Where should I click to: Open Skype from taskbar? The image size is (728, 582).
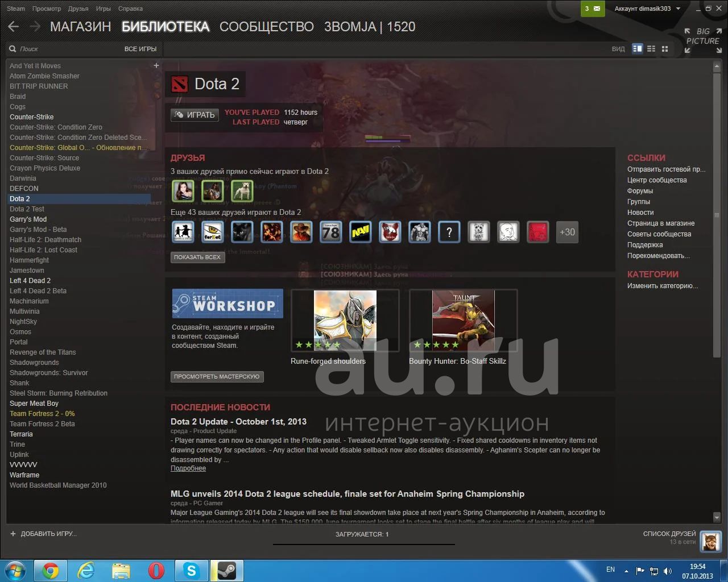click(x=192, y=571)
